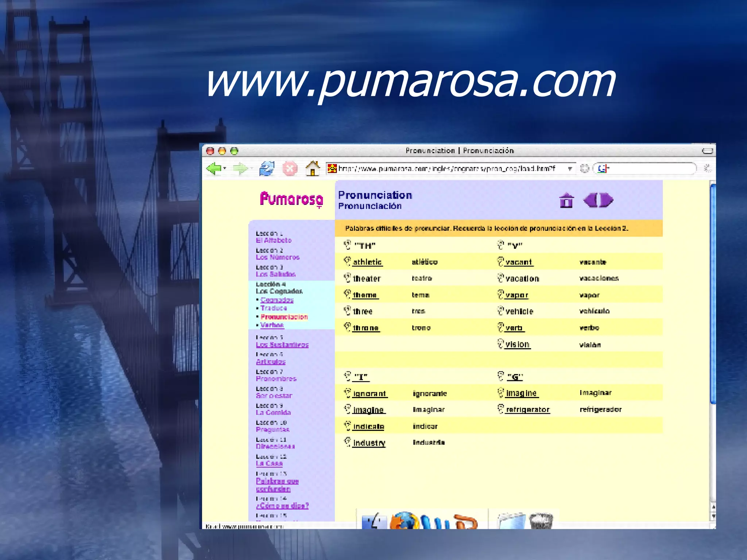The width and height of the screenshot is (747, 560).
Task: Click the word vapor link
Action: (x=517, y=295)
